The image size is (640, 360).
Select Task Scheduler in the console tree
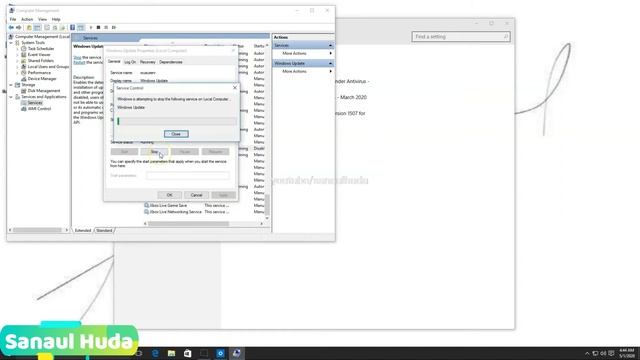[40, 49]
